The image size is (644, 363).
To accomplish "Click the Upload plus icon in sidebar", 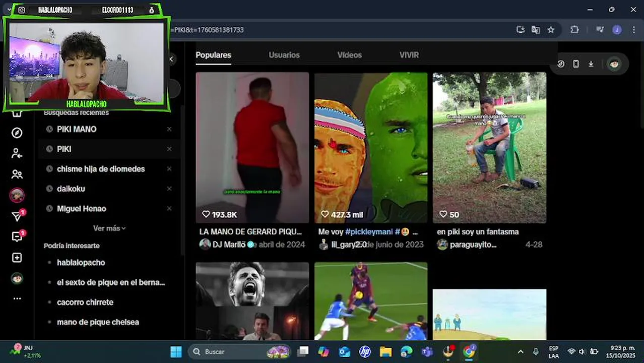I will (17, 258).
